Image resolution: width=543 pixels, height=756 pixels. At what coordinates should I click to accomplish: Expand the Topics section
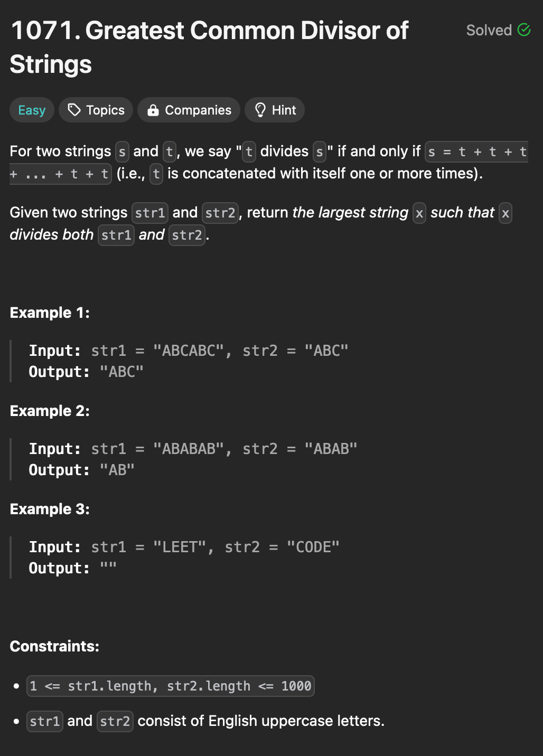click(96, 110)
